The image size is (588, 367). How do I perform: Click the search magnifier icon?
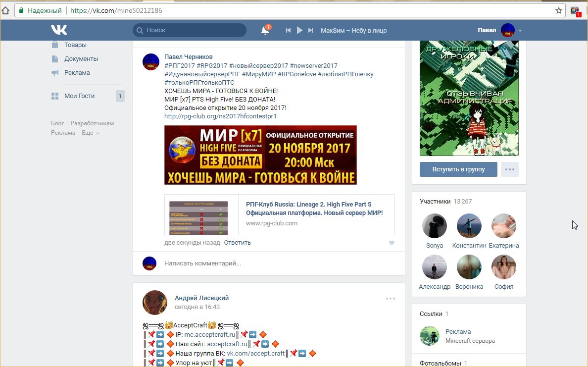140,30
